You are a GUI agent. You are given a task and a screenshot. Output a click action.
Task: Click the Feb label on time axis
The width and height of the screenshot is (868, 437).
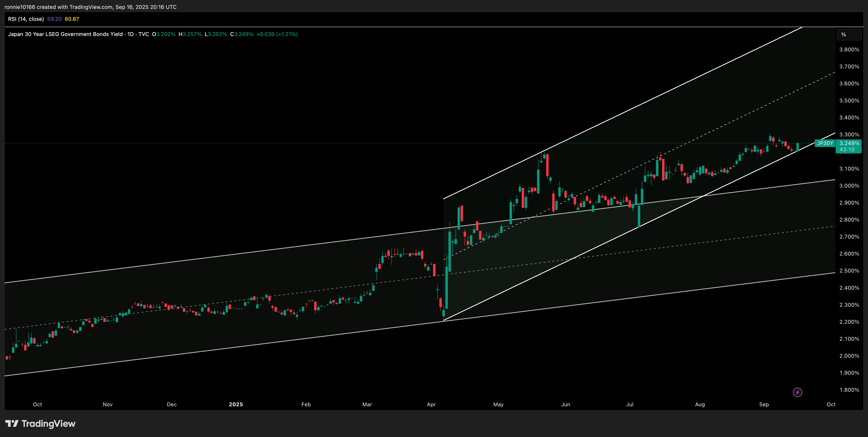coord(306,404)
